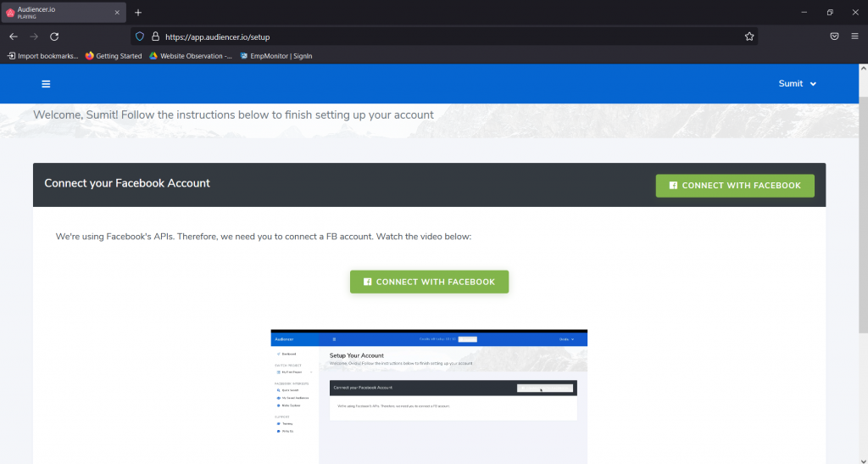Click the Connect your Facebook Account heading
868x464 pixels.
pyautogui.click(x=127, y=183)
